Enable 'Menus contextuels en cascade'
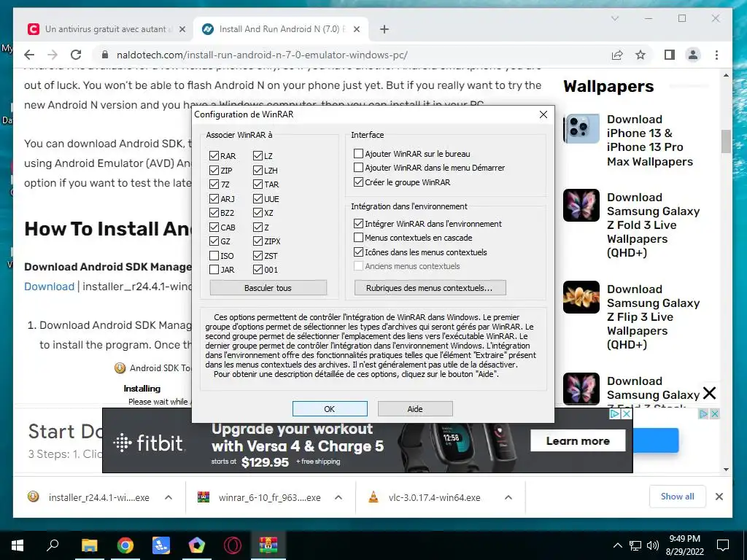Screen dimensions: 747x560 (358, 237)
